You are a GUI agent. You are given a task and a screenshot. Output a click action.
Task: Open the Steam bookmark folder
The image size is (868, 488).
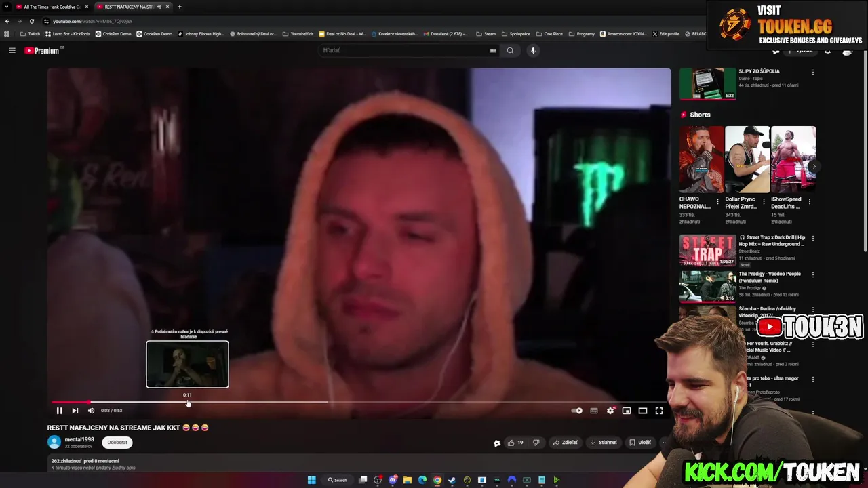pyautogui.click(x=486, y=34)
